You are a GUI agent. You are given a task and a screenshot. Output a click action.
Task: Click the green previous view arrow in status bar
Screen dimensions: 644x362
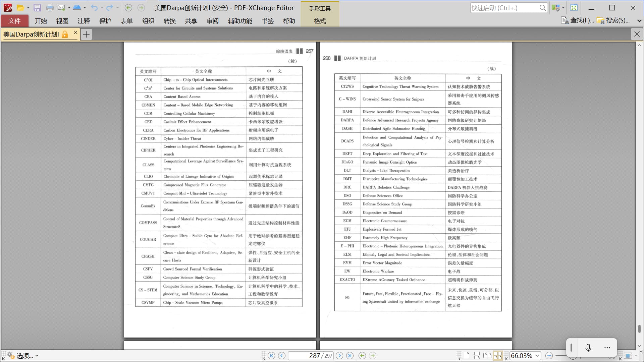coord(362,356)
